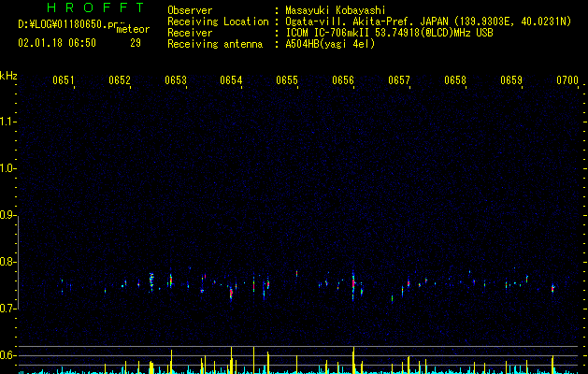The height and width of the screenshot is (374, 588).
Task: Click the Receiving Location label
Action: click(218, 22)
